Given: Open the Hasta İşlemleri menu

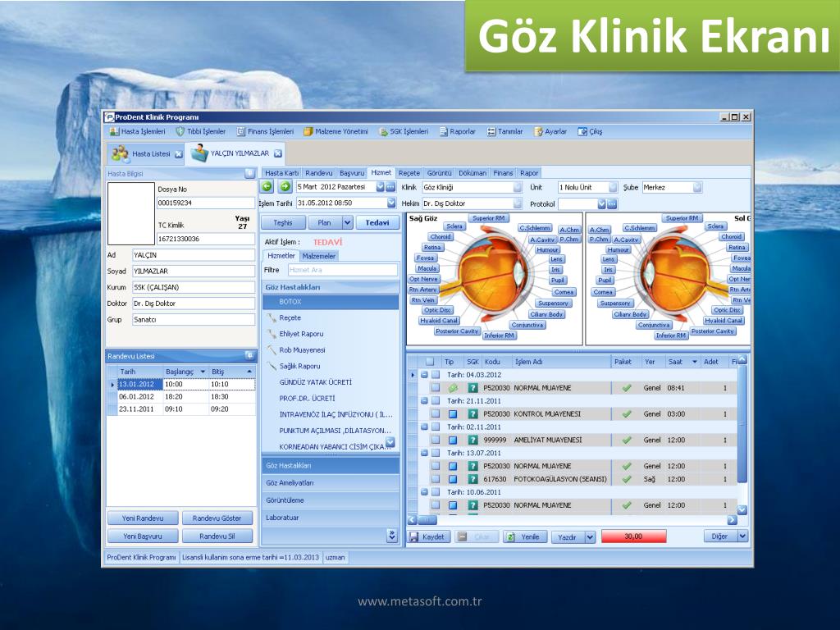Looking at the screenshot, I should [138, 131].
